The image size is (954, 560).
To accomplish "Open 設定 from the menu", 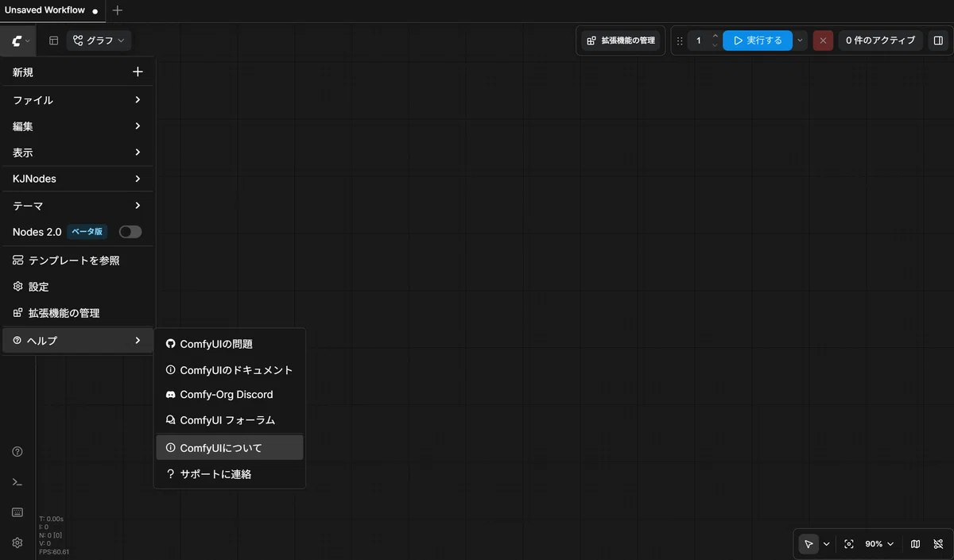I will 78,287.
